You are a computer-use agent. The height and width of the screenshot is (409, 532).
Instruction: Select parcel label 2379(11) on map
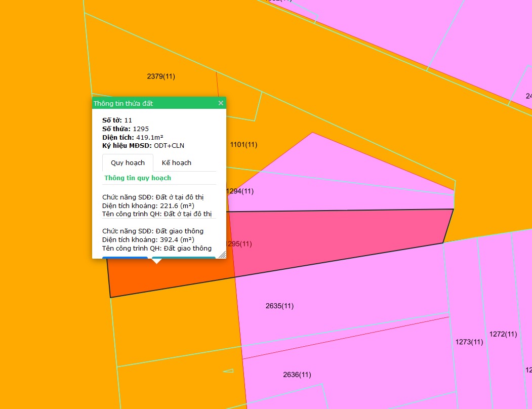(x=161, y=76)
